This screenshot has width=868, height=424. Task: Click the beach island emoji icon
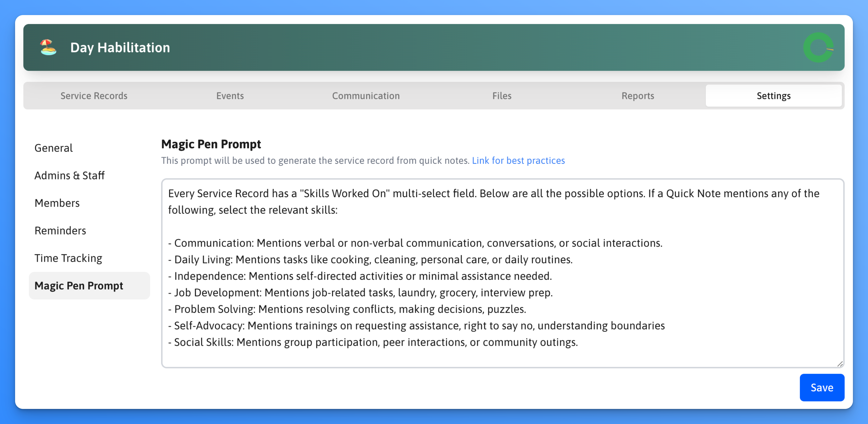[x=48, y=47]
